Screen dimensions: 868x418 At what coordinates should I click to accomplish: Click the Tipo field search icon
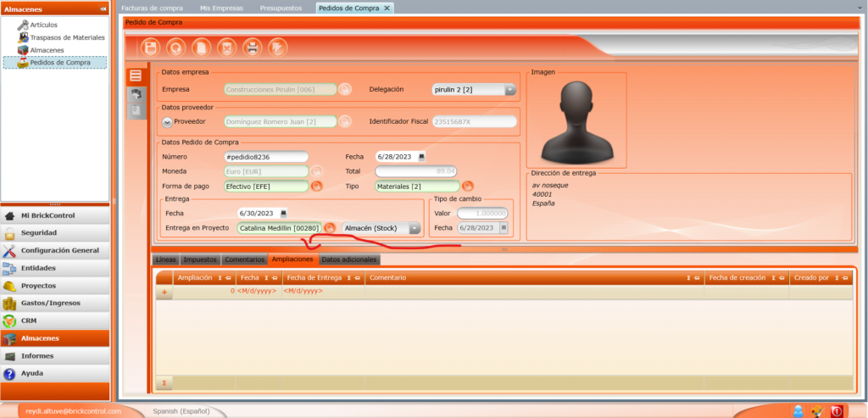(x=467, y=187)
